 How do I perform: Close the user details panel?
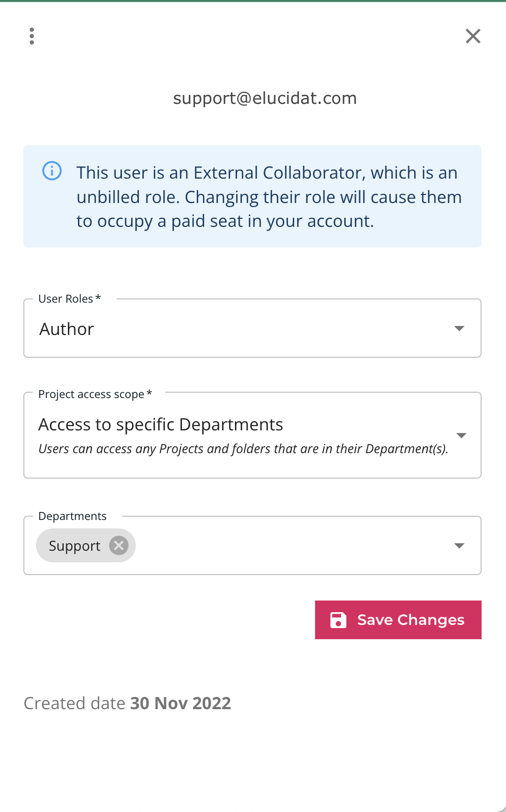coord(473,36)
